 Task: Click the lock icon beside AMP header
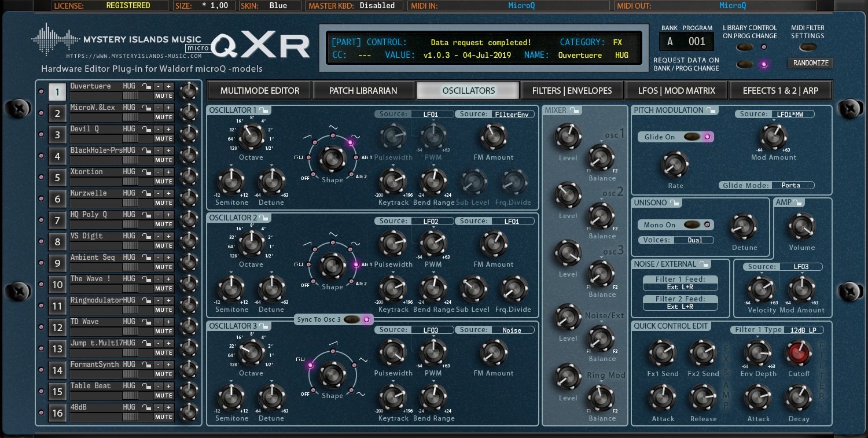[799, 203]
